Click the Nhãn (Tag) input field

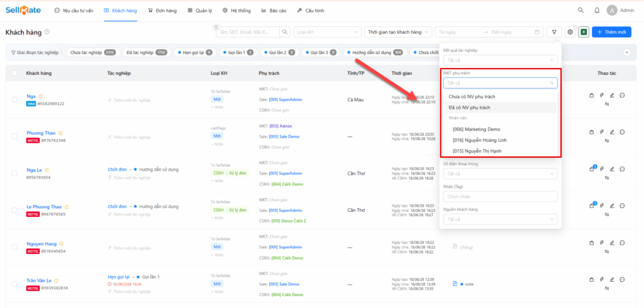(x=500, y=197)
